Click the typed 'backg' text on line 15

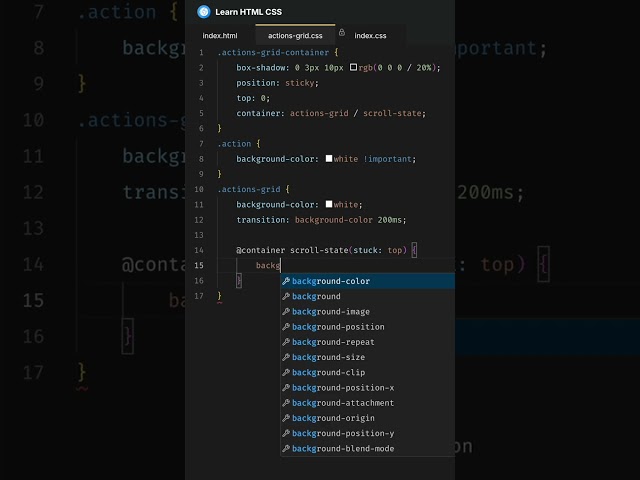(x=268, y=265)
